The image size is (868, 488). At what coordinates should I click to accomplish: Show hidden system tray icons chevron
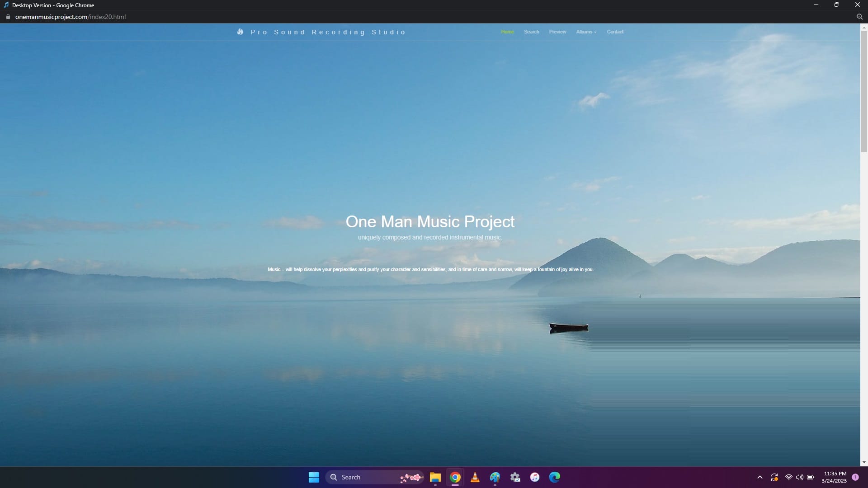(x=759, y=477)
